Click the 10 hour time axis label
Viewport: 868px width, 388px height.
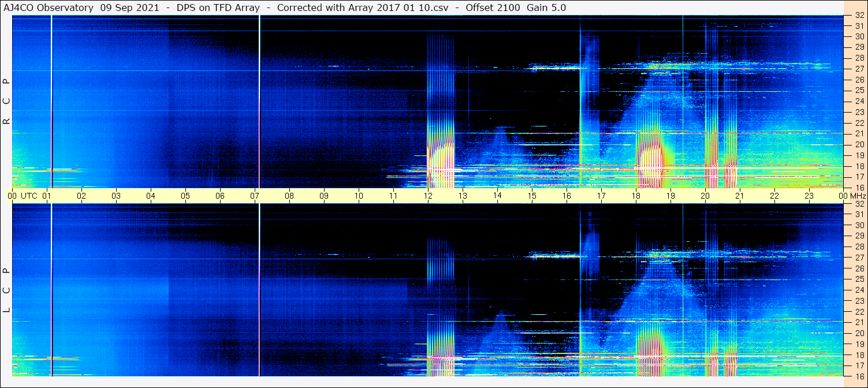click(x=359, y=196)
